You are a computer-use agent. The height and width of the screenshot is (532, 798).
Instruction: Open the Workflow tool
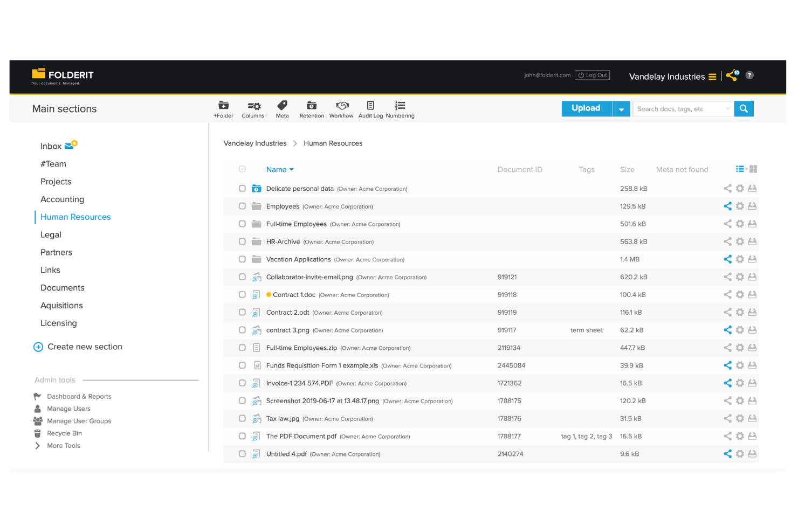coord(341,109)
